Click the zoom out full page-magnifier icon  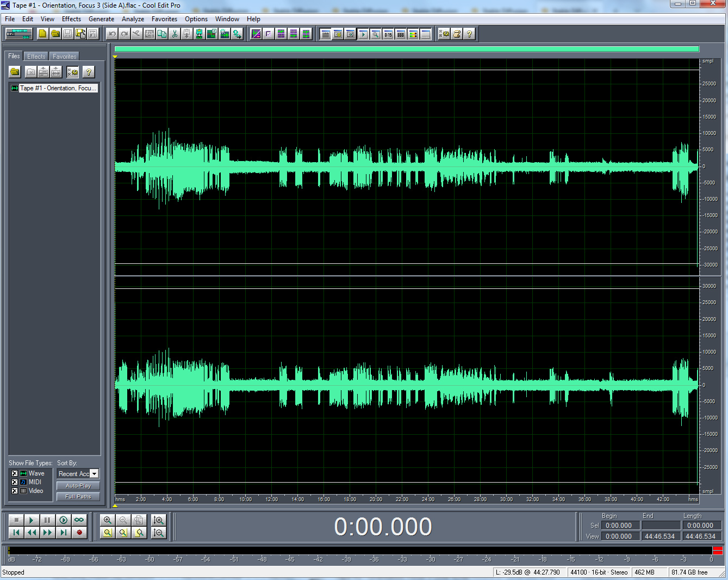[139, 520]
